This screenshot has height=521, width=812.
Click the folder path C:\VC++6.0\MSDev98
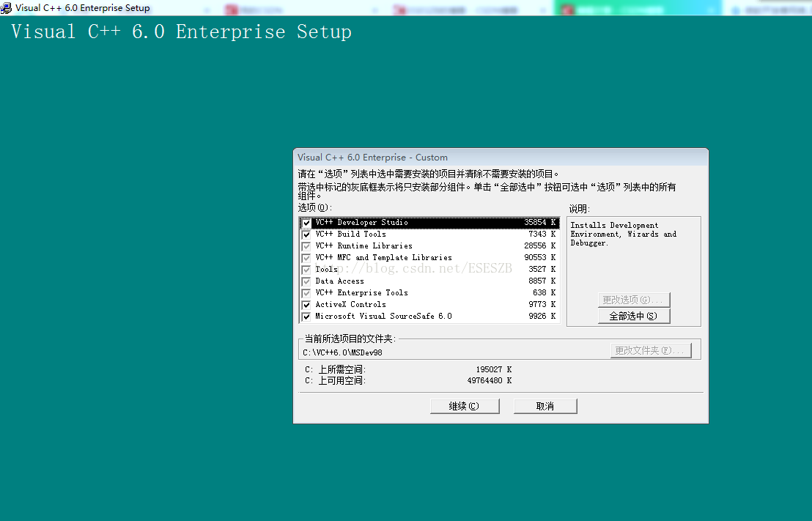[342, 352]
